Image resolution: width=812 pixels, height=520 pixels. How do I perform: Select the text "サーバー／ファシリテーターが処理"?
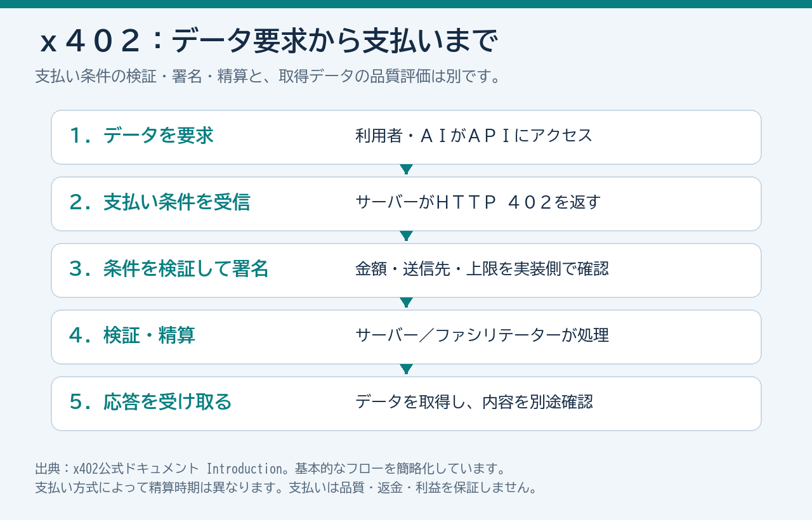(482, 335)
